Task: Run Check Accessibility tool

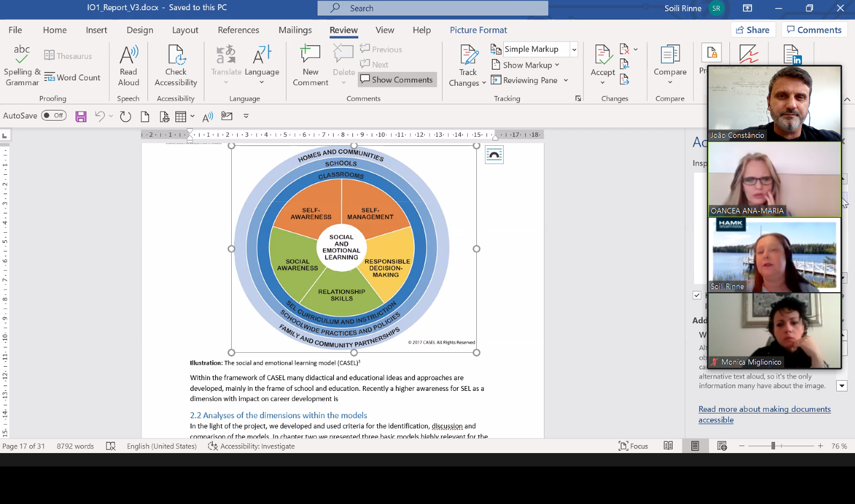Action: pos(176,65)
